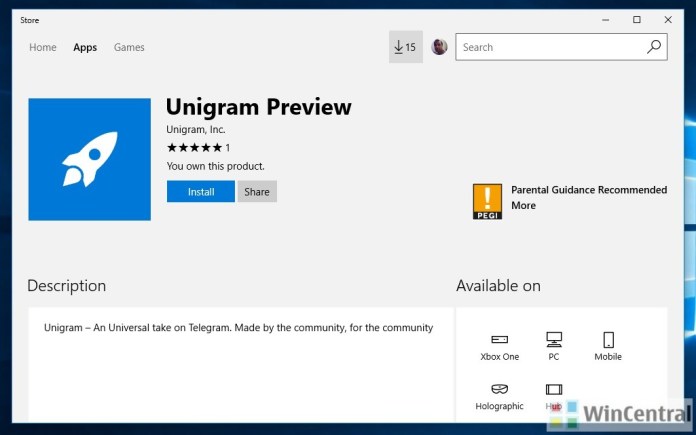Open Unigram, Inc. publisher link
The width and height of the screenshot is (696, 435).
click(x=196, y=130)
